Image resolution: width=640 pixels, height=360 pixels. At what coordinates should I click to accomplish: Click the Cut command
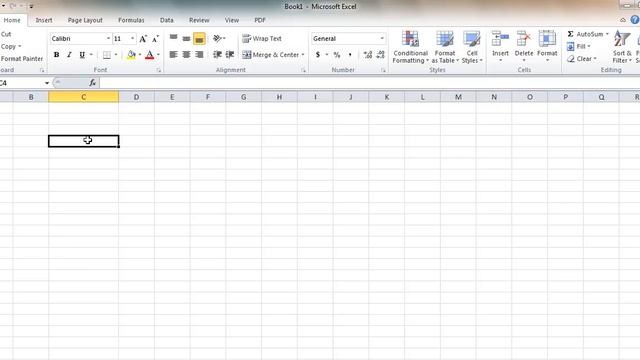pyautogui.click(x=6, y=34)
